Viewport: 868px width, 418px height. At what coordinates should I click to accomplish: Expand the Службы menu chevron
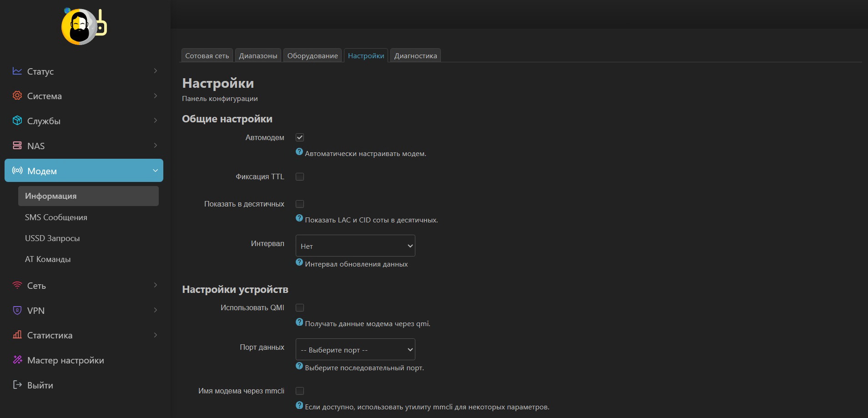tap(156, 121)
